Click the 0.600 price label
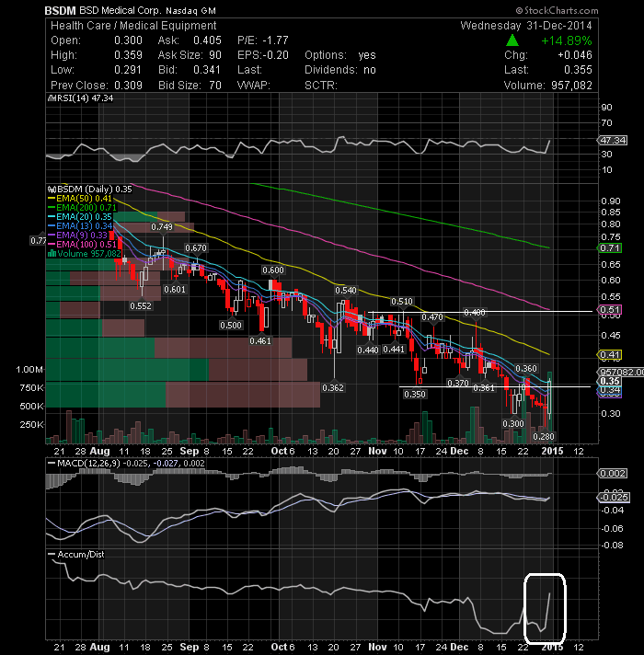Image resolution: width=644 pixels, height=655 pixels. (273, 270)
